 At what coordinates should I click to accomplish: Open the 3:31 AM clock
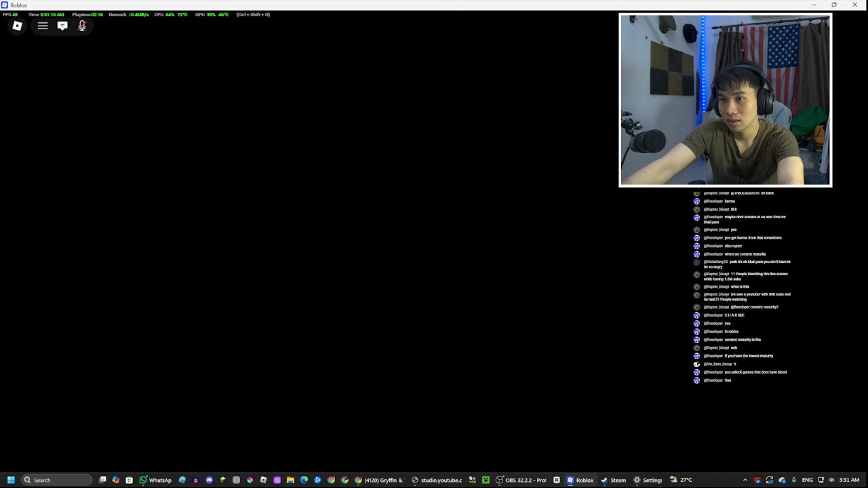[849, 480]
